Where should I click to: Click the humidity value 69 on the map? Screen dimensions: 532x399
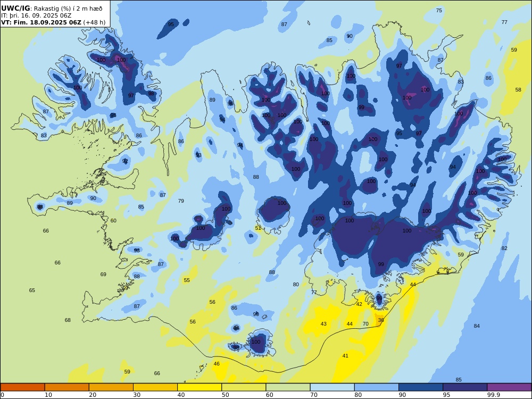point(104,275)
